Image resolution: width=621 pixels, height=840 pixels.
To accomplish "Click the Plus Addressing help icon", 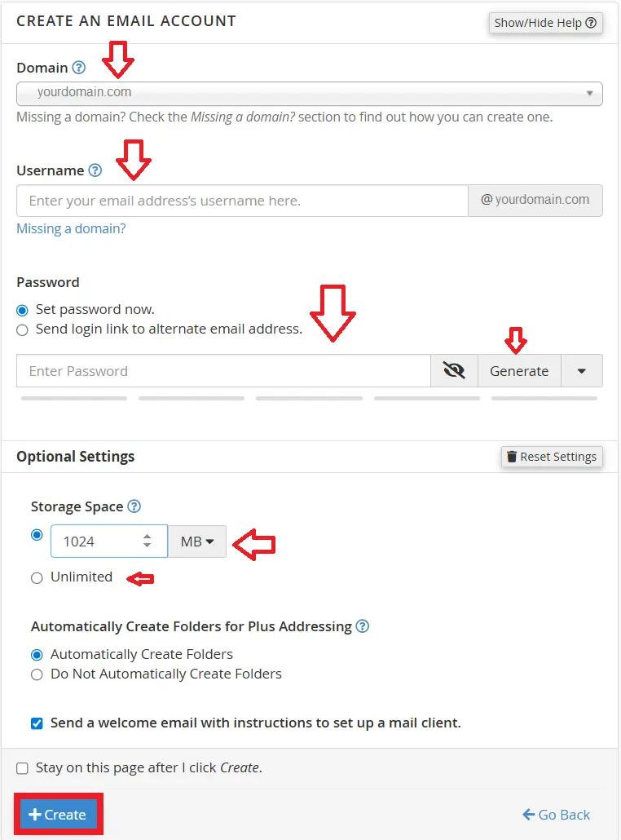I will click(363, 626).
